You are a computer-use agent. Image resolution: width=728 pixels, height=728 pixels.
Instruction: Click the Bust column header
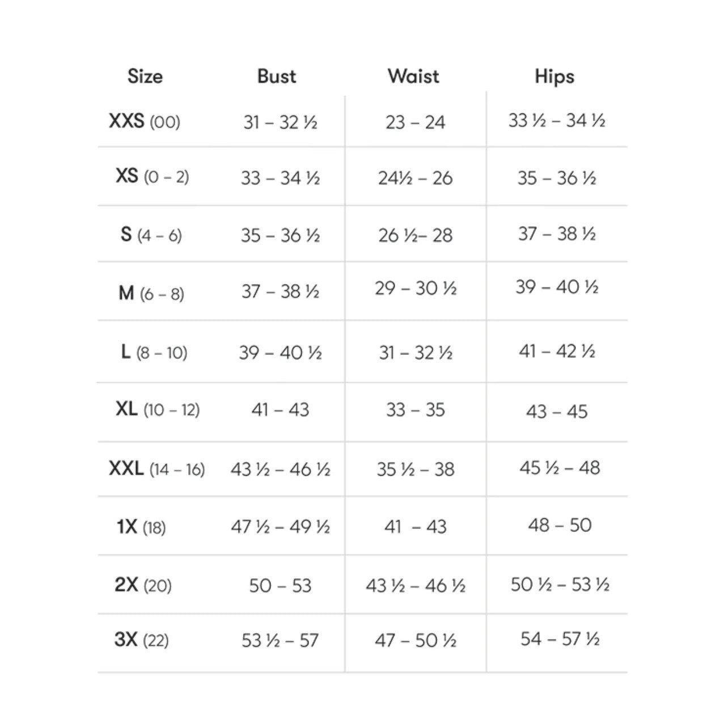point(277,77)
